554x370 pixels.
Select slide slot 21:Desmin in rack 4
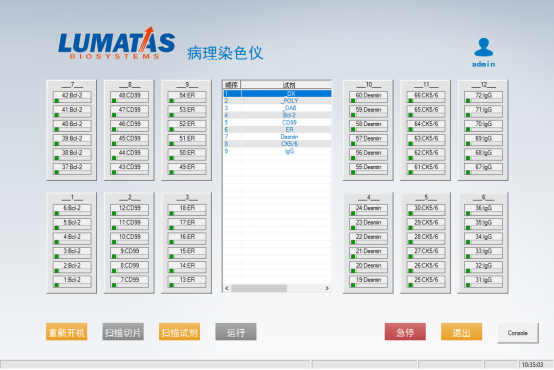tap(368, 252)
